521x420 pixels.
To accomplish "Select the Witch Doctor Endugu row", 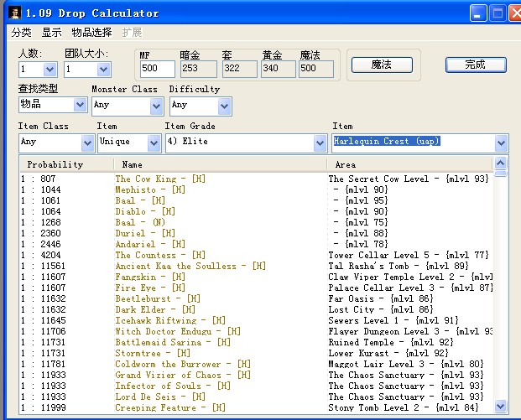I will 256,331.
